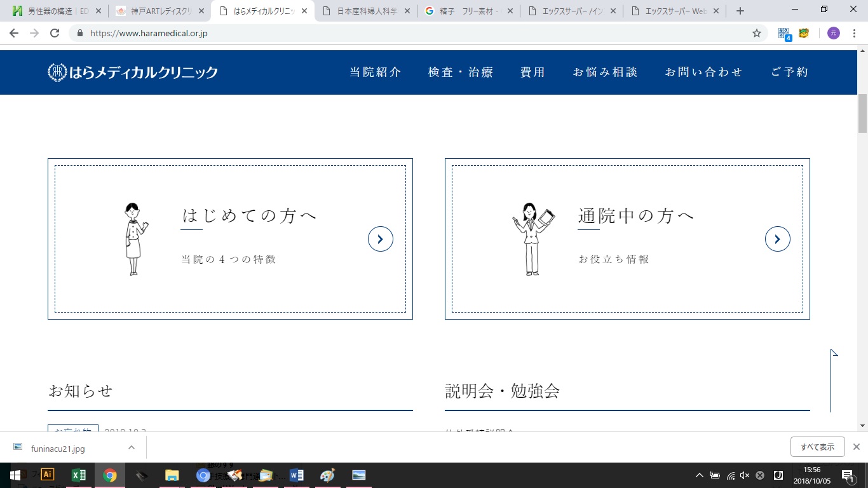The width and height of the screenshot is (868, 488).
Task: Click the arrow circle in はじめての方へ card
Action: pyautogui.click(x=381, y=239)
